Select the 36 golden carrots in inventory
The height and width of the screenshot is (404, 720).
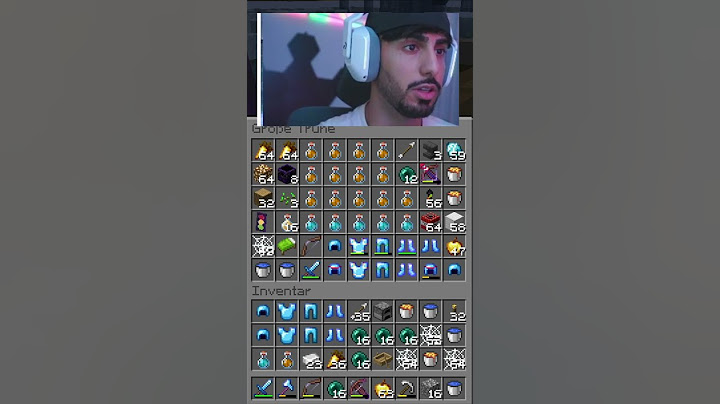335,359
